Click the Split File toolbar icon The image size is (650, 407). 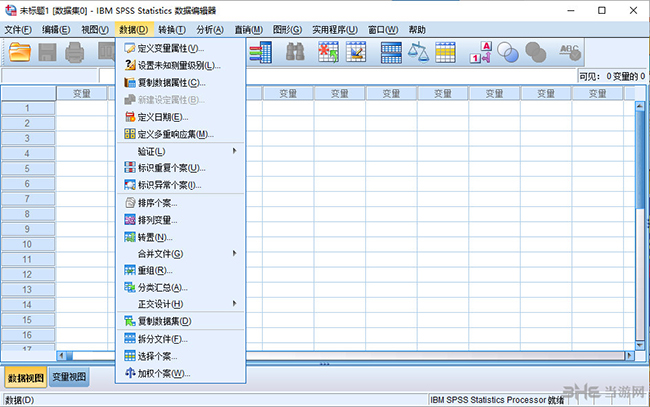[391, 52]
